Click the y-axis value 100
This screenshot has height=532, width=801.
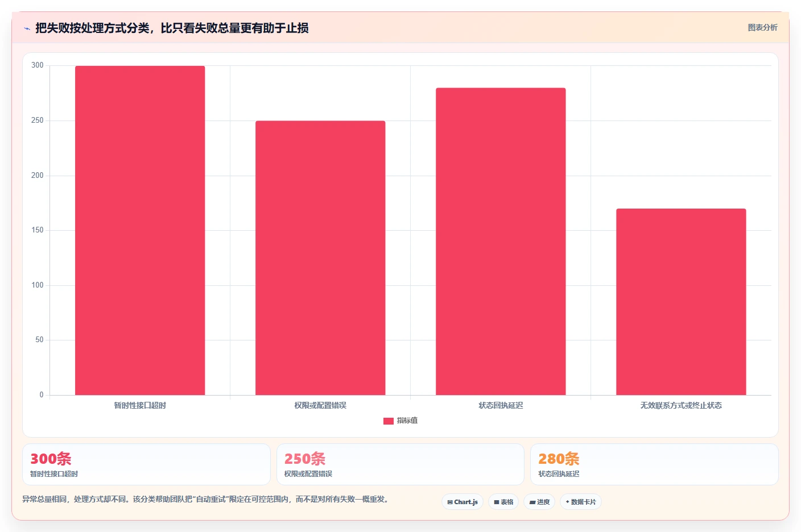click(38, 285)
